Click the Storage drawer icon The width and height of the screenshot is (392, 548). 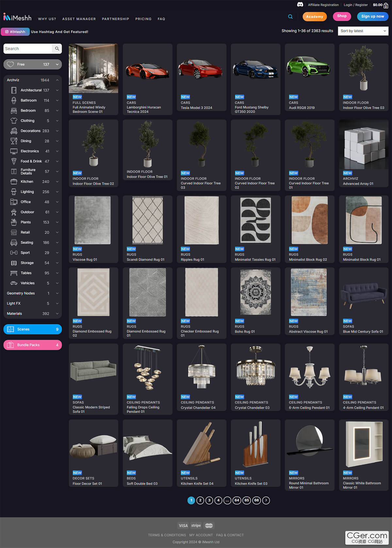click(14, 263)
